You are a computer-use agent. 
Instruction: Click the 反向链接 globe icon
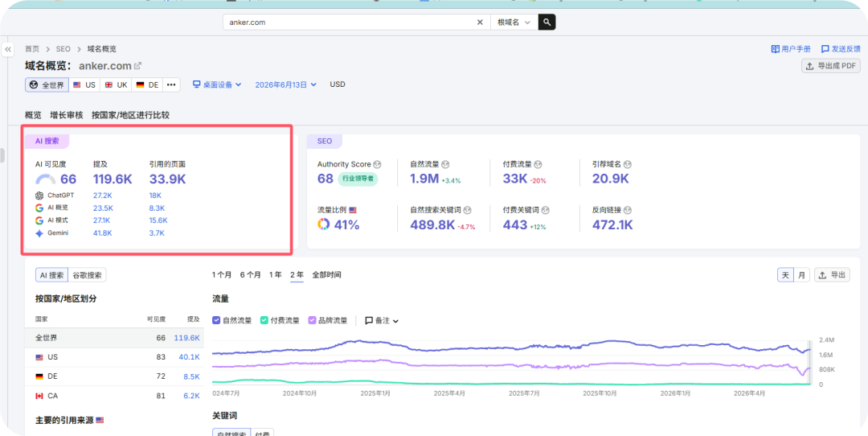(x=628, y=211)
